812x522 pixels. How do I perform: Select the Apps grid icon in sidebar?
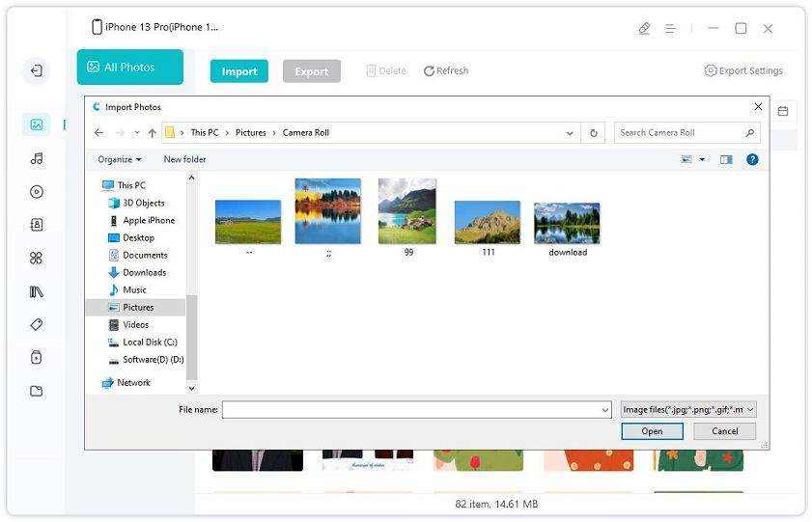(37, 258)
